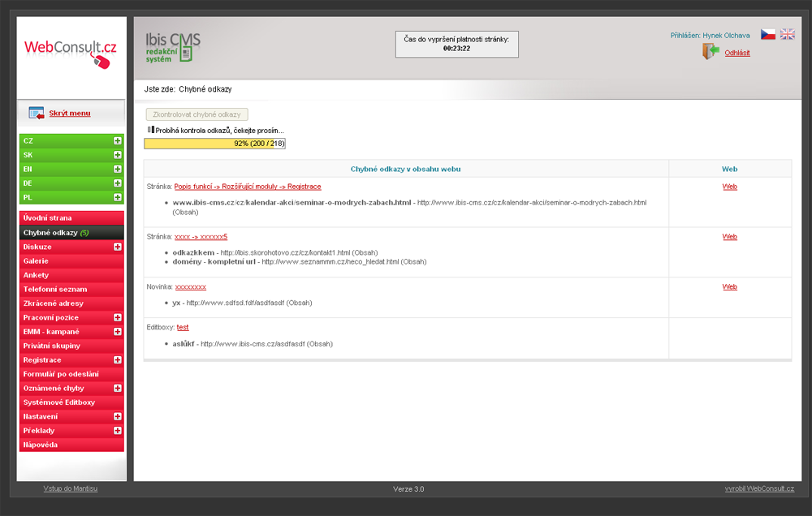Screen dimensions: 812x516
Task: Click the WebConsult.cz logo
Action: [x=71, y=54]
